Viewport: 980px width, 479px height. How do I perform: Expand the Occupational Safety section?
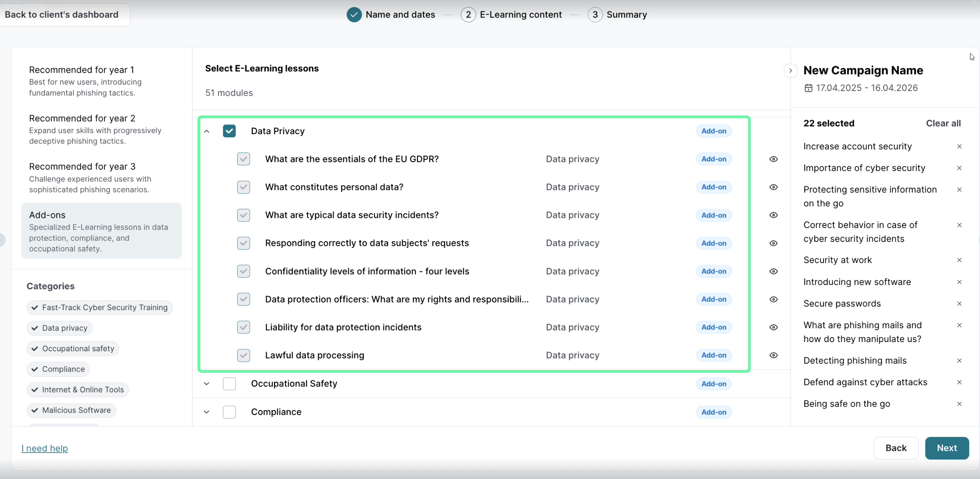pyautogui.click(x=206, y=384)
